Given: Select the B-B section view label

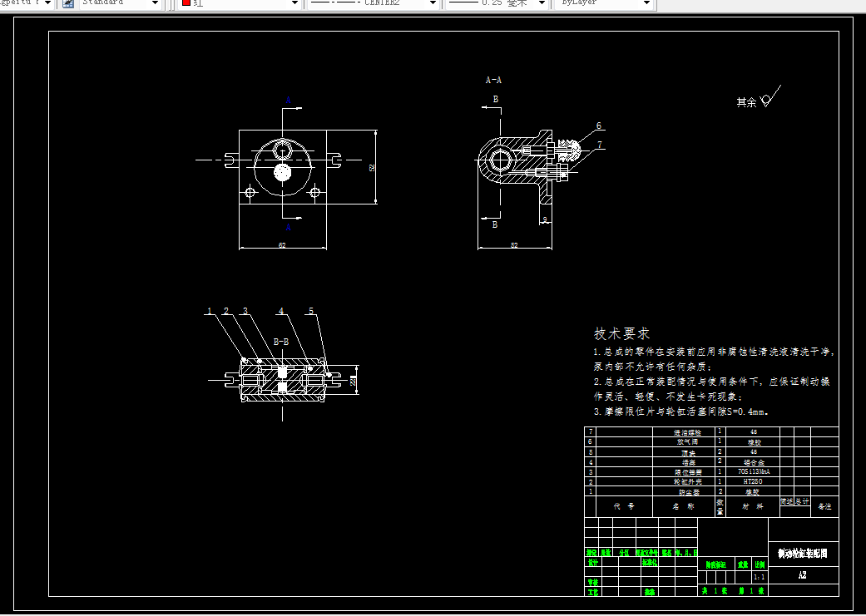Looking at the screenshot, I should pyautogui.click(x=281, y=342).
